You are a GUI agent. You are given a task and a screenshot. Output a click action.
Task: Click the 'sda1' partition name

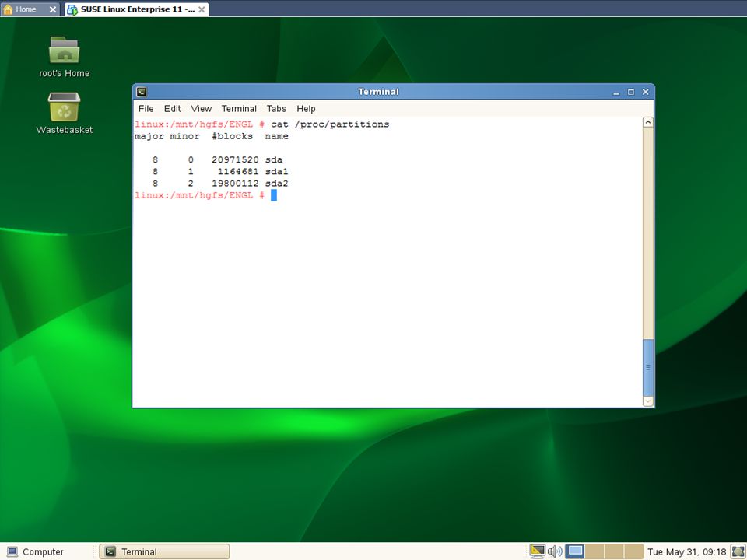pyautogui.click(x=277, y=171)
